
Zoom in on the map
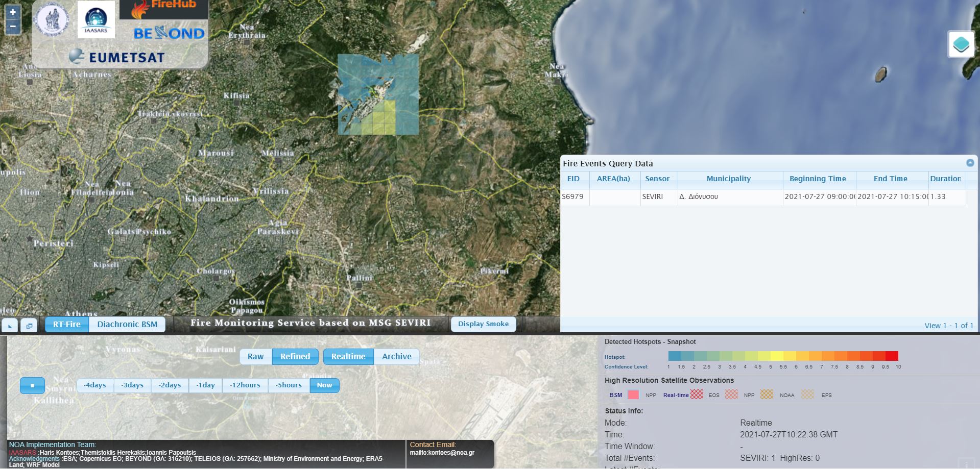coord(13,12)
